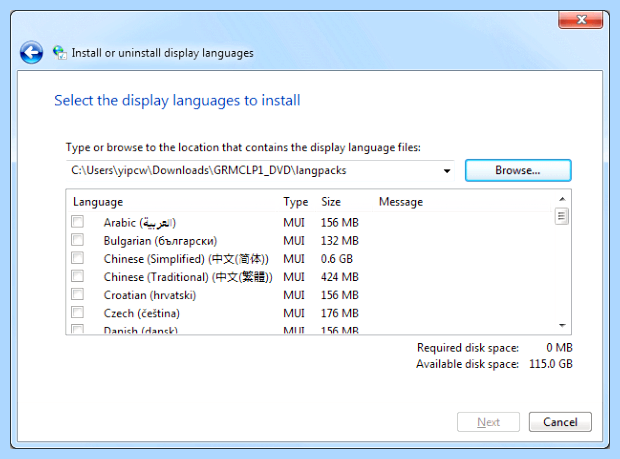Cancel the language installation
620x459 pixels.
coord(560,422)
